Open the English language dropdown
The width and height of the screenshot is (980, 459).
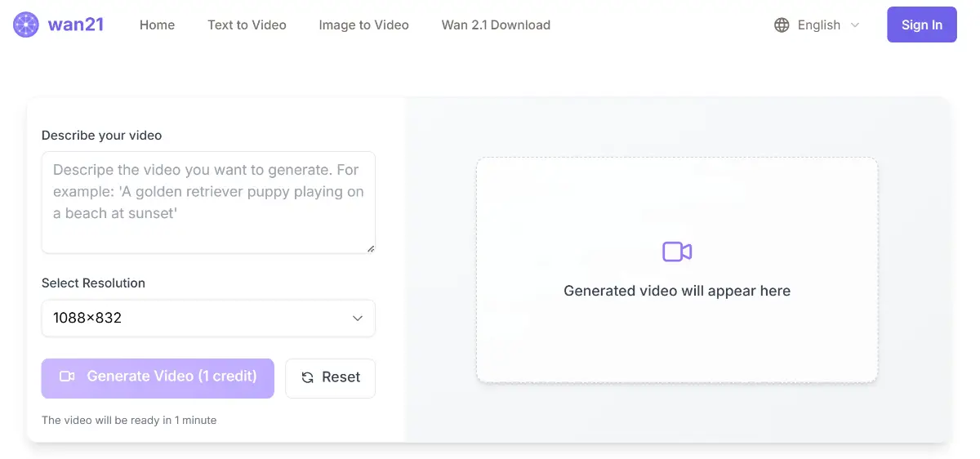point(818,25)
